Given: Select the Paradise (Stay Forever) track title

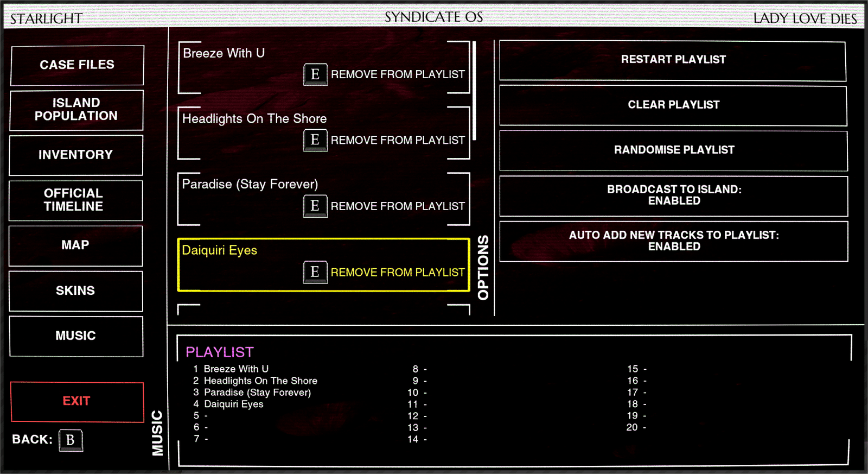Looking at the screenshot, I should click(x=250, y=185).
